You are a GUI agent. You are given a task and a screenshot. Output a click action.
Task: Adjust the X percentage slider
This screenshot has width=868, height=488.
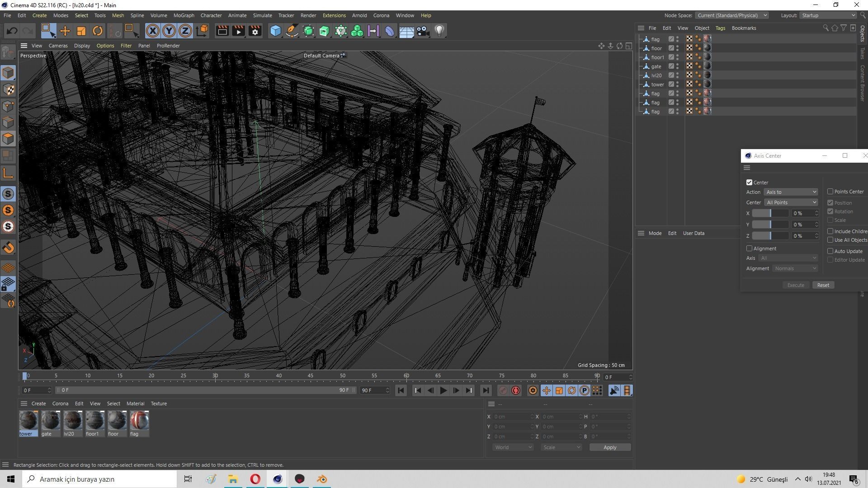coord(770,213)
